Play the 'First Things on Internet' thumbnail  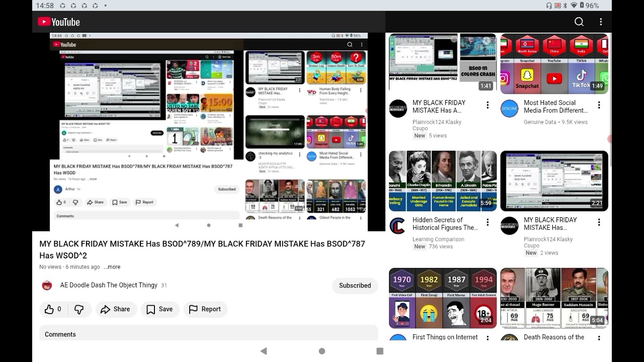[x=443, y=298]
